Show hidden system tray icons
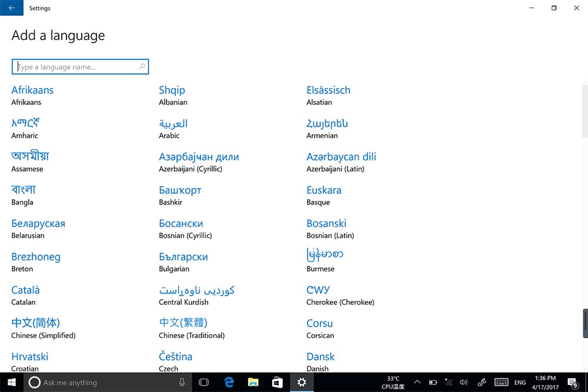 pyautogui.click(x=417, y=383)
